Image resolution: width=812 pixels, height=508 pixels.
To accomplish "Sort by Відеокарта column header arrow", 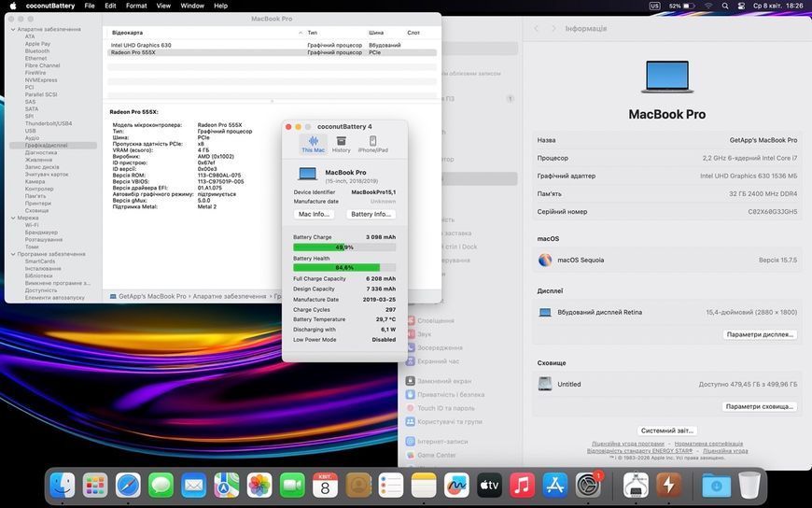I will [301, 33].
